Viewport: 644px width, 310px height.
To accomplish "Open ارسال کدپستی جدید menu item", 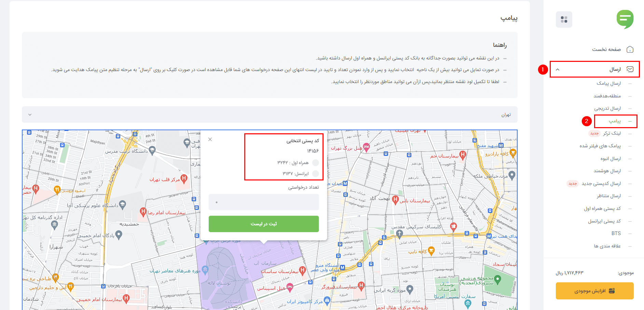I will (x=601, y=184).
